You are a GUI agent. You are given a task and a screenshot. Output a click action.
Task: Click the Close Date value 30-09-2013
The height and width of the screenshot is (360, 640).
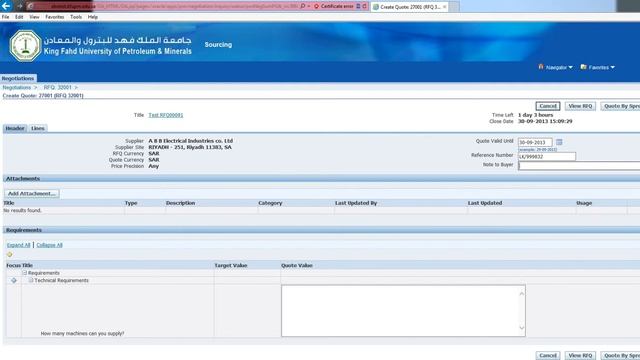(545, 121)
